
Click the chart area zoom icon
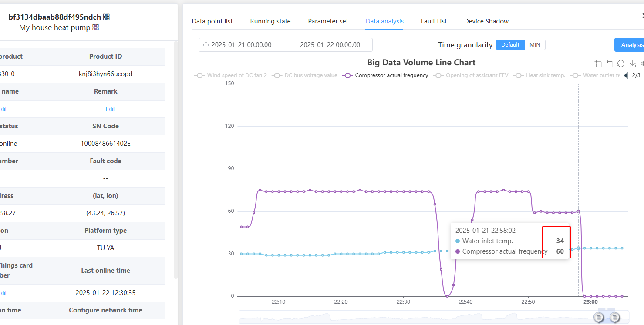click(x=598, y=64)
